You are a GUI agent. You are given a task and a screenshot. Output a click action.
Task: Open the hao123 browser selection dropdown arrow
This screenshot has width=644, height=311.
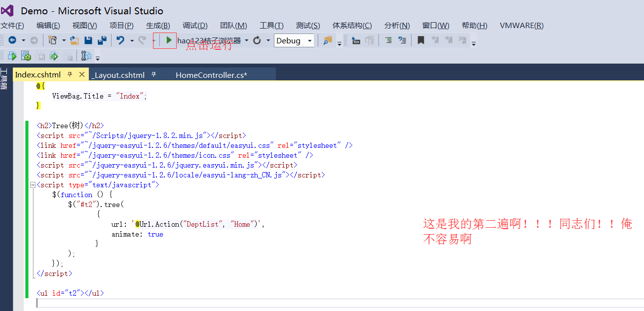(246, 40)
